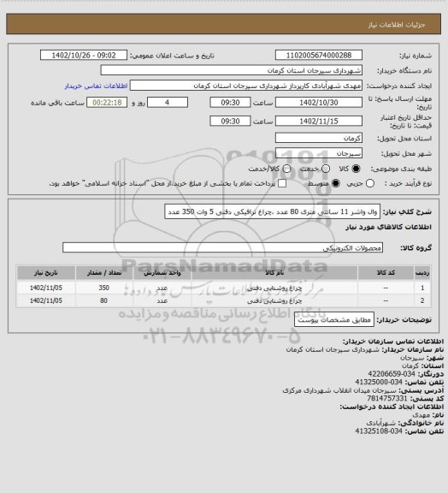Image resolution: width=448 pixels, height=493 pixels.
Task: Click the تعداد / مقدار column header
Action: click(104, 272)
